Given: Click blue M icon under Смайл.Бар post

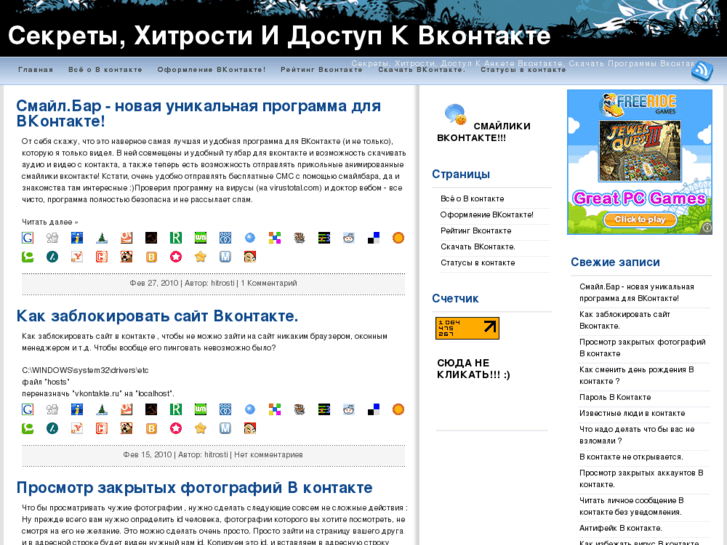Looking at the screenshot, I should click(x=225, y=256).
